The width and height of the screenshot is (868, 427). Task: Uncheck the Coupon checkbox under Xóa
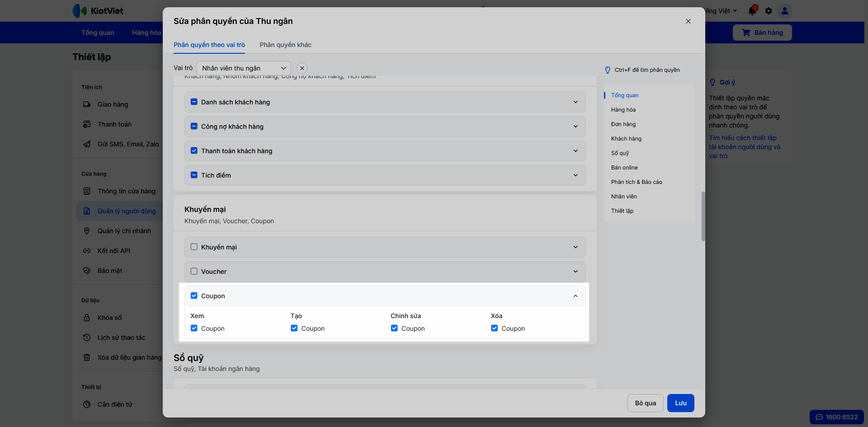point(495,328)
